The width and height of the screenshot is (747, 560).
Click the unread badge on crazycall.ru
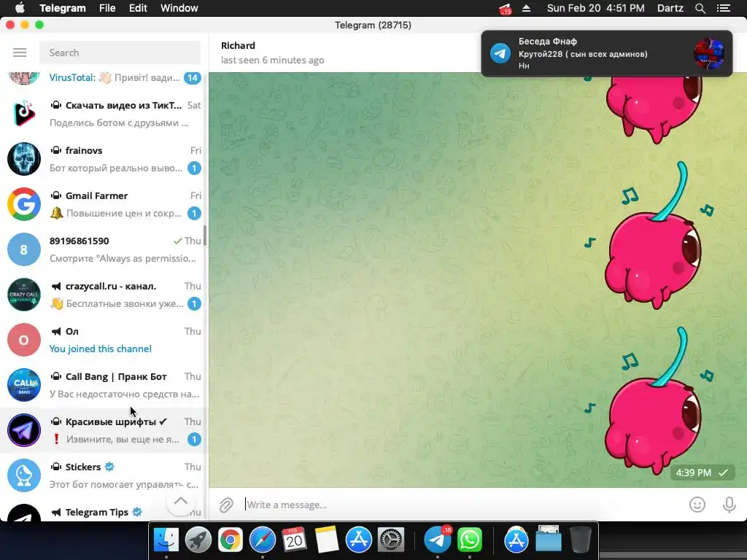point(194,304)
